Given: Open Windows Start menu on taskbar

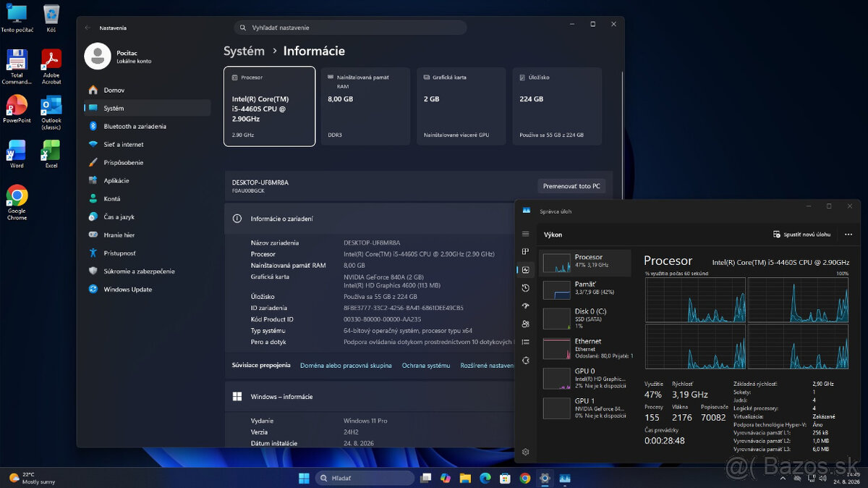Looking at the screenshot, I should coord(304,478).
